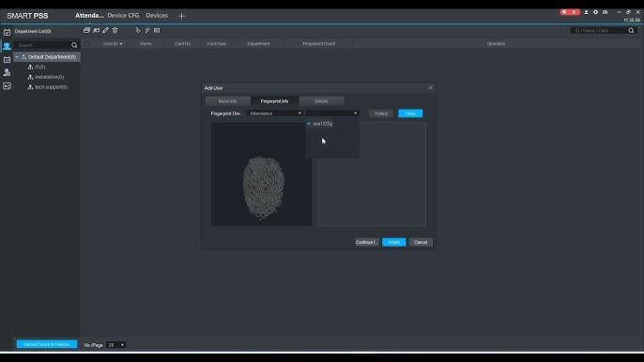Click the ID/Name/Card search magnifier icon
Viewport: 644px width, 362px height.
pyautogui.click(x=631, y=30)
